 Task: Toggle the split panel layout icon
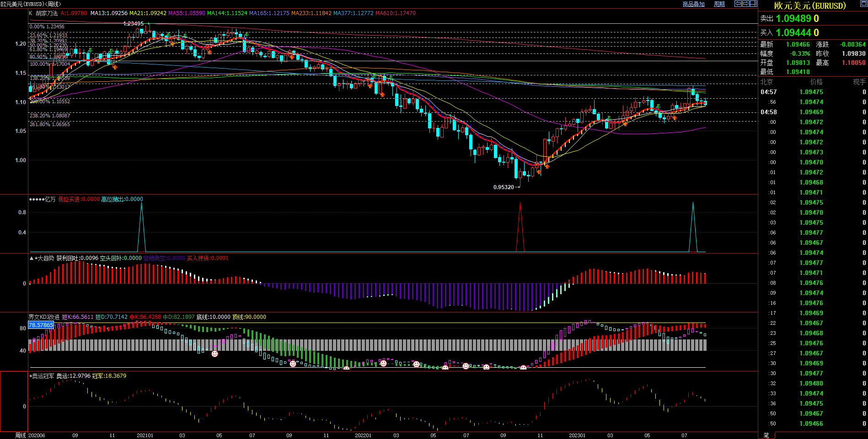tap(753, 4)
